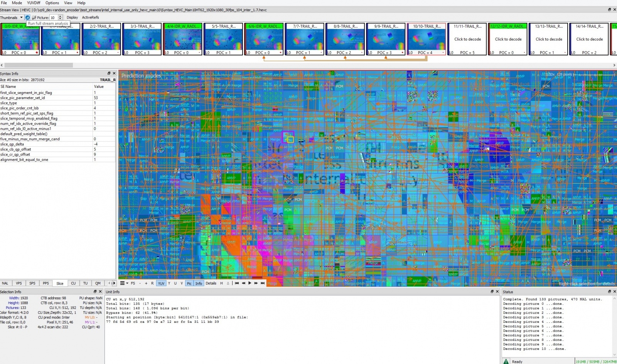Show only the Y plane
Viewport: 617px width, 364px height.
coord(169,283)
